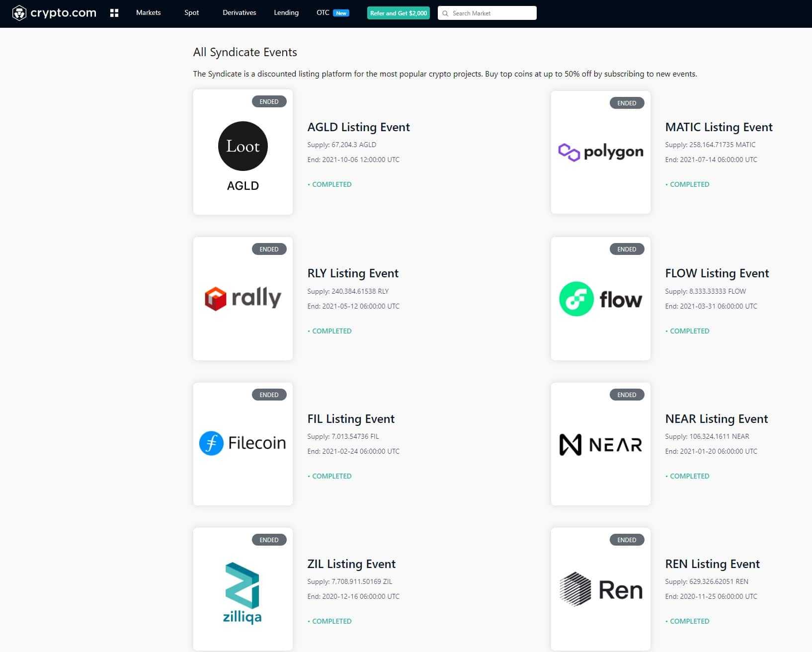Screen dimensions: 812x652
Task: Click COMPLETED status under FLOW event
Action: [687, 331]
